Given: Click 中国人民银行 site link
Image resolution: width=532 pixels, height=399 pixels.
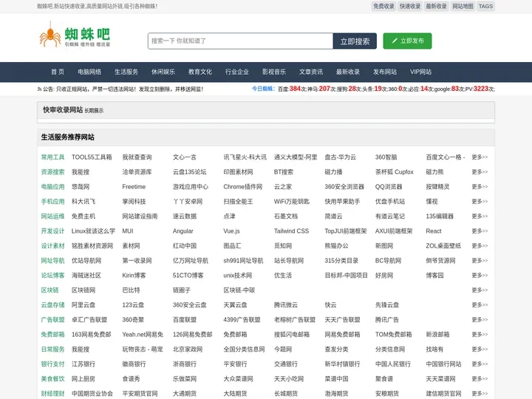Looking at the screenshot, I should coord(393,364).
